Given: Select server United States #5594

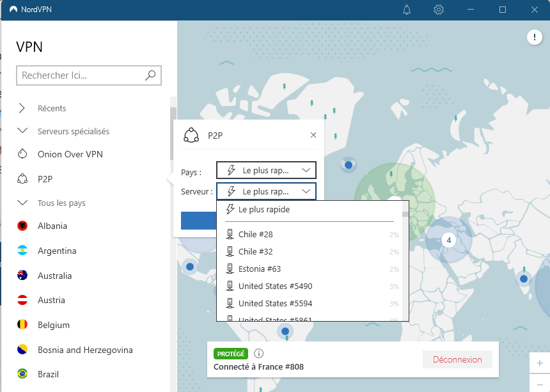Looking at the screenshot, I should pos(310,303).
